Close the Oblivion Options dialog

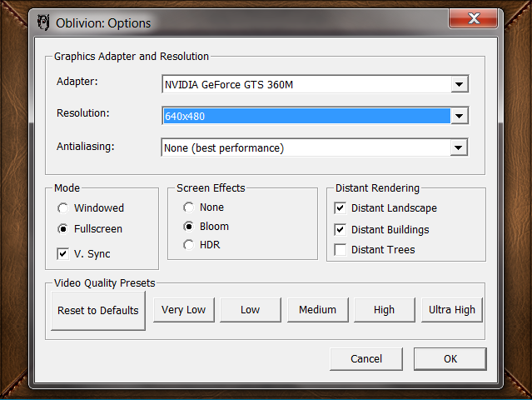tap(473, 18)
